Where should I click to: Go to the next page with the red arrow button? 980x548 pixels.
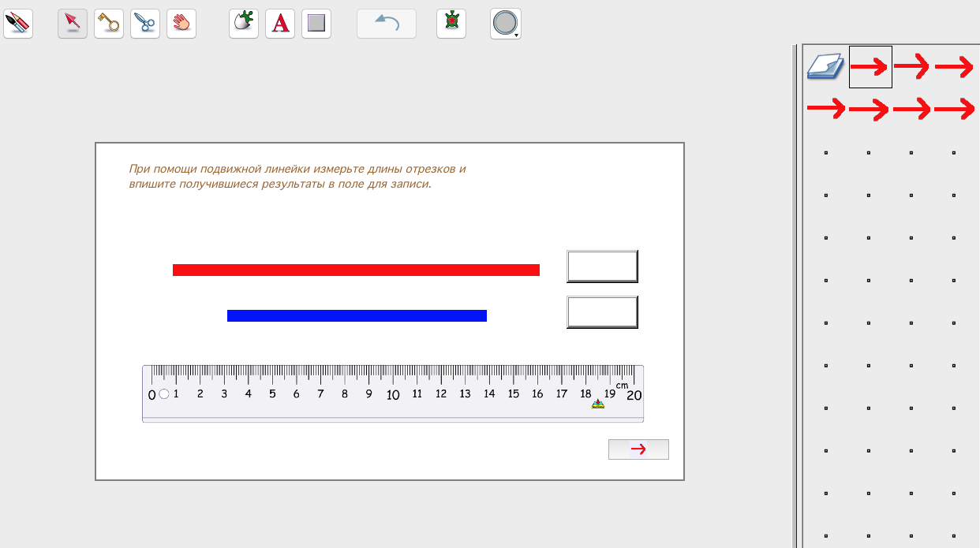pos(638,449)
